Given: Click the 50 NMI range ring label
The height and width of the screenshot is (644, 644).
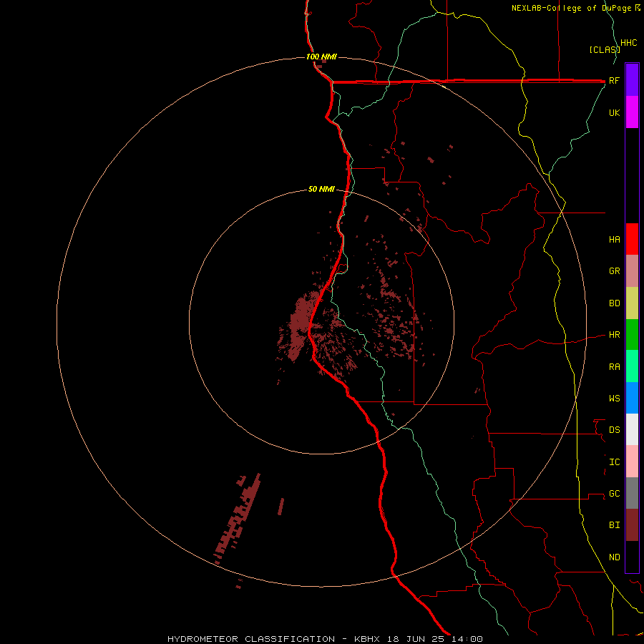Looking at the screenshot, I should coord(321,189).
